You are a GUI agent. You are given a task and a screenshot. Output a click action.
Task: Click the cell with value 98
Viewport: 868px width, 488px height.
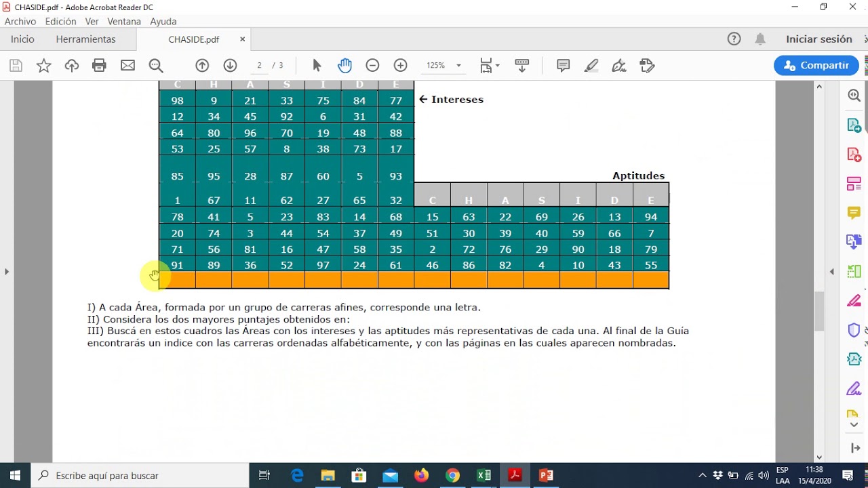pos(178,100)
